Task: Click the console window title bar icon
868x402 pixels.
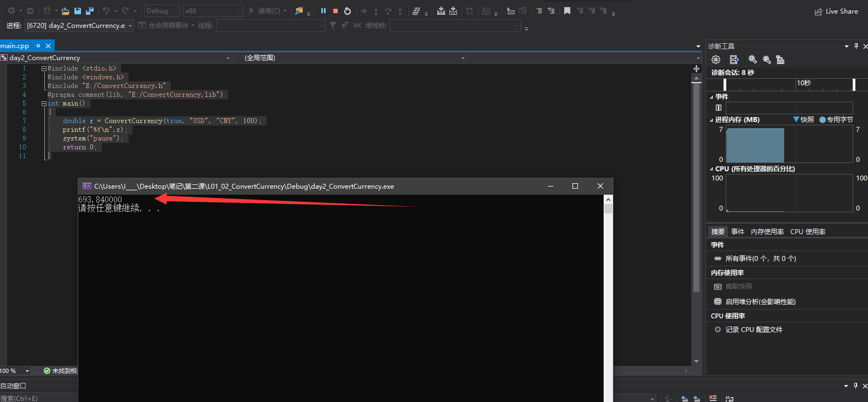Action: pos(86,187)
